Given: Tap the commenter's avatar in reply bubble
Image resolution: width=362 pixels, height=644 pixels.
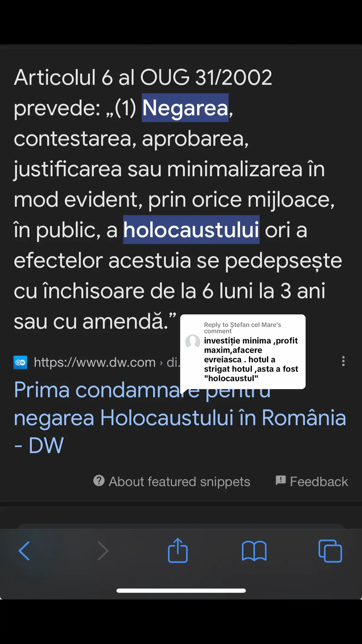Looking at the screenshot, I should 193,341.
